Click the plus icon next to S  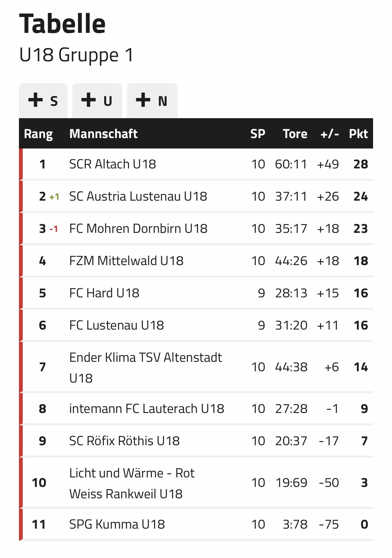coord(35,100)
